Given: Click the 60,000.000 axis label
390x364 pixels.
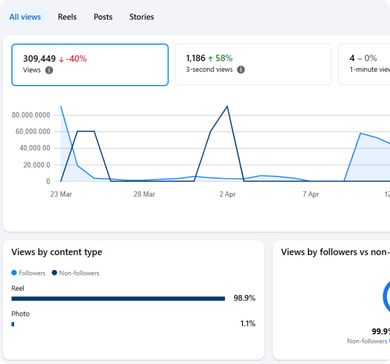Looking at the screenshot, I should [33, 132].
